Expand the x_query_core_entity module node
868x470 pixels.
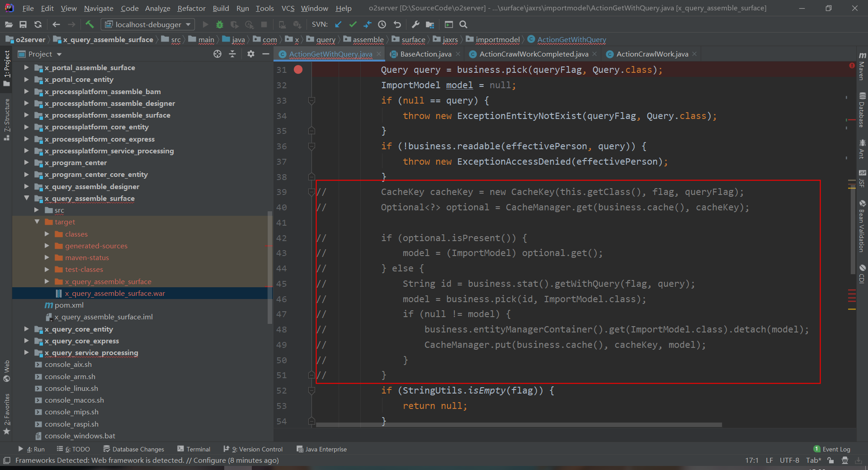click(26, 329)
